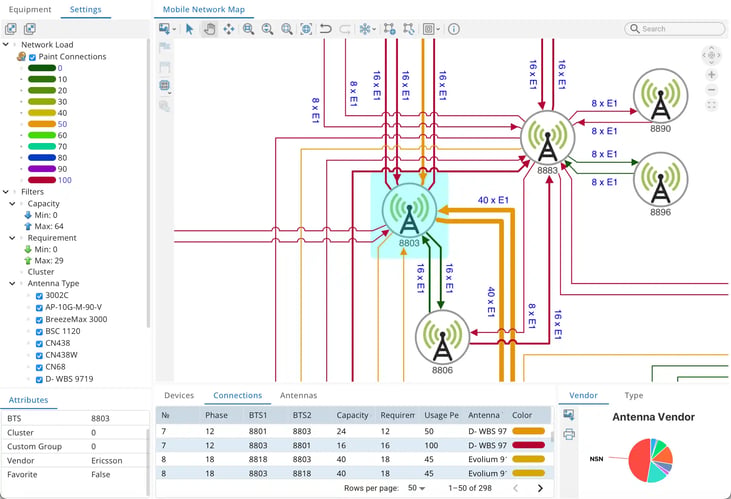The width and height of the screenshot is (731, 499).
Task: Select the Vendor chart tab
Action: [583, 395]
